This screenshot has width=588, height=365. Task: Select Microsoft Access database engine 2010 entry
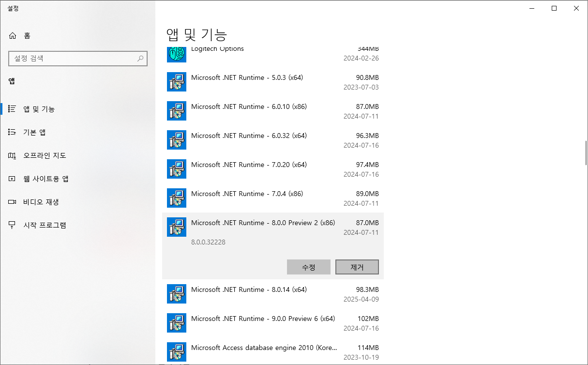click(273, 352)
